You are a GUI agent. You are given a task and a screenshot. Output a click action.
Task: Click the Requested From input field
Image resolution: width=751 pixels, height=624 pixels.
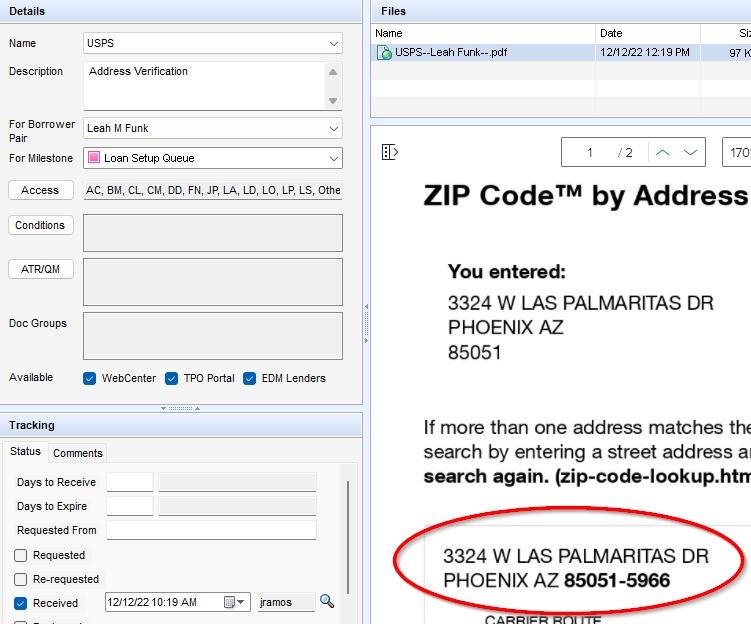click(211, 530)
